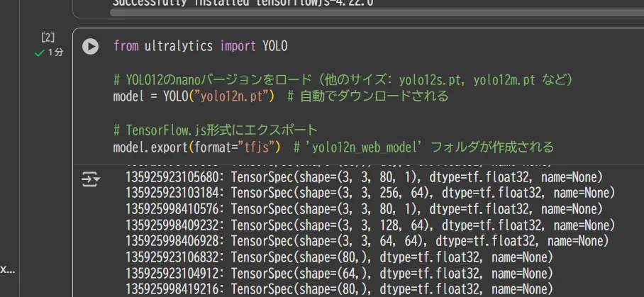Click the truncated 'x...' item at left edge
This screenshot has height=297, width=644.
[7, 269]
